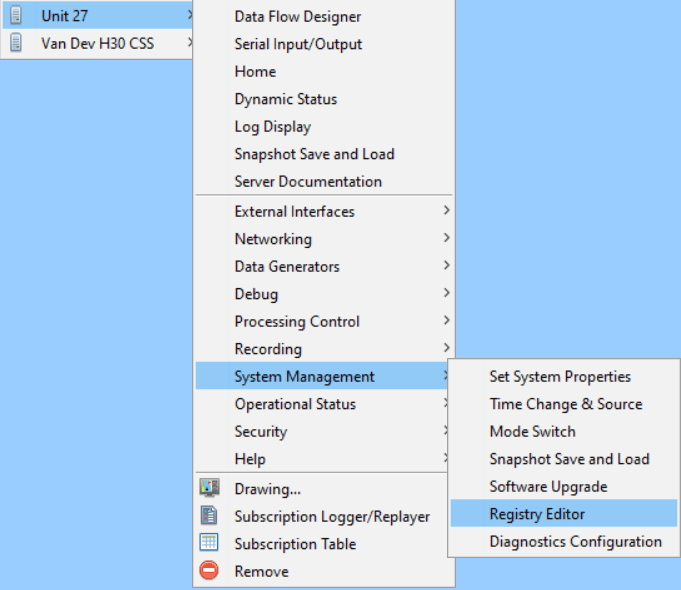Expand the Networking submenu arrow
This screenshot has width=681, height=590.
pos(446,239)
